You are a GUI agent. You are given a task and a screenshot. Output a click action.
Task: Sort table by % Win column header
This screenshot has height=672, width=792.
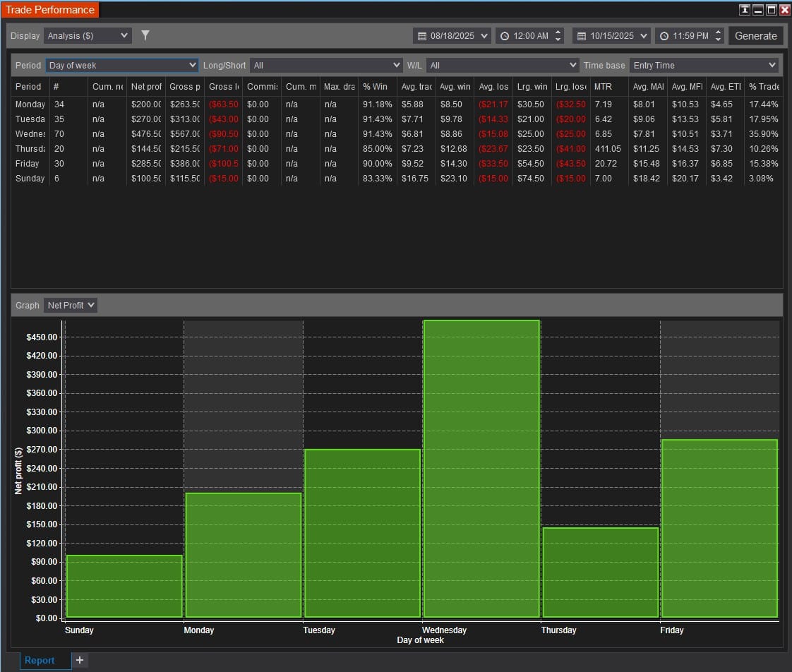tap(375, 86)
